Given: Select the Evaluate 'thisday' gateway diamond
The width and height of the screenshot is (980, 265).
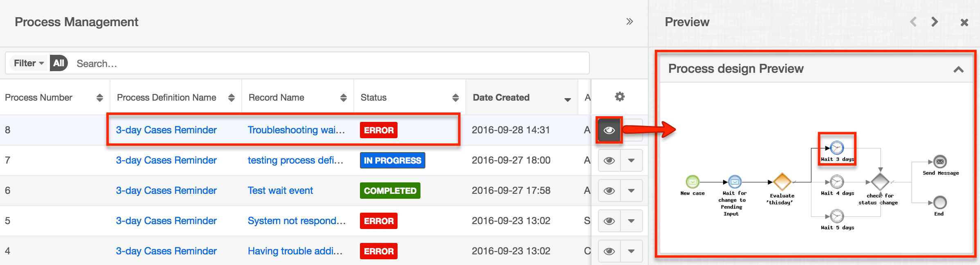Looking at the screenshot, I should tap(782, 182).
